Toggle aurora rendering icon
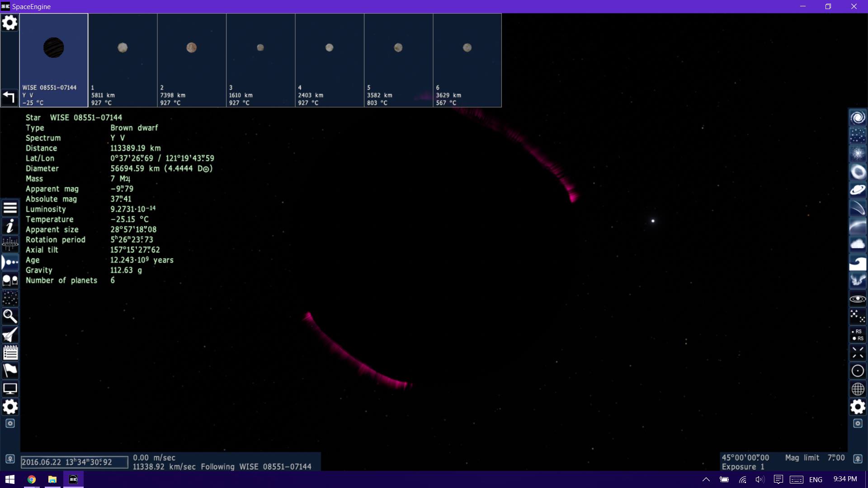868x488 pixels. pos(858,280)
